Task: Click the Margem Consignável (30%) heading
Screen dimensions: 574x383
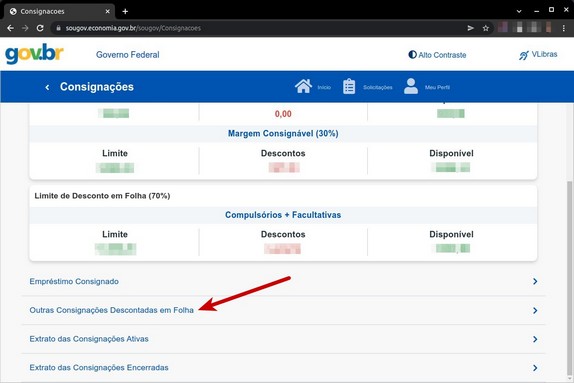Action: 283,134
